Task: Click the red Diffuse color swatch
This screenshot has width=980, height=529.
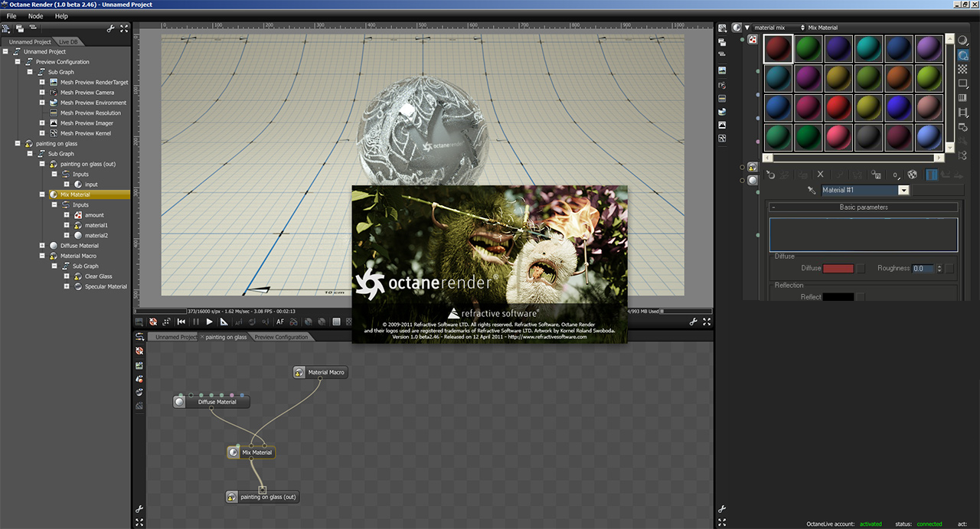Action: pos(838,269)
